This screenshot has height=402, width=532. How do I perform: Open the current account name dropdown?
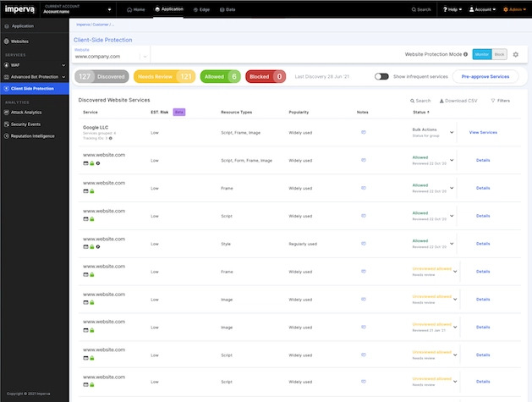pos(109,9)
